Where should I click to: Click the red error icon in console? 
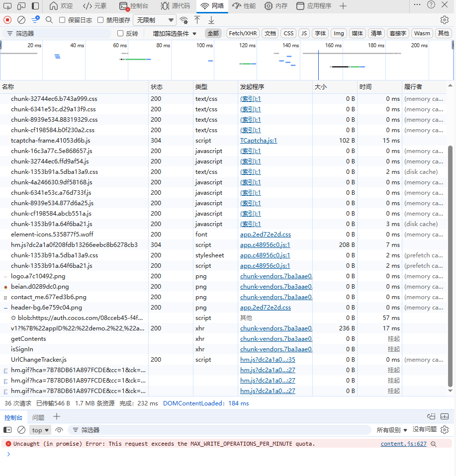tap(8, 444)
